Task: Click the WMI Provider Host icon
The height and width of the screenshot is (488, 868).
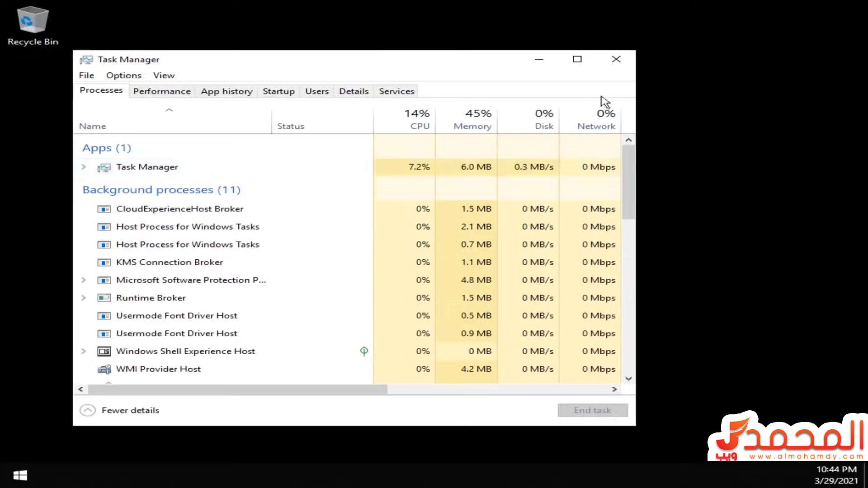Action: click(104, 370)
